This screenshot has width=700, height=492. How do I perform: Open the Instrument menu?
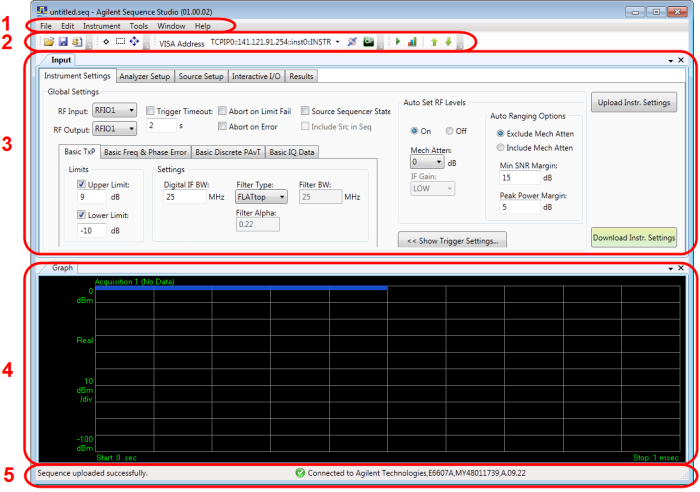click(101, 25)
